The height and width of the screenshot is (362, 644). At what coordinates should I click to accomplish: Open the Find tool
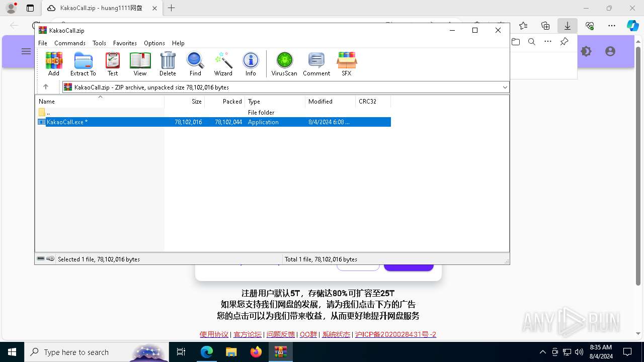point(195,64)
